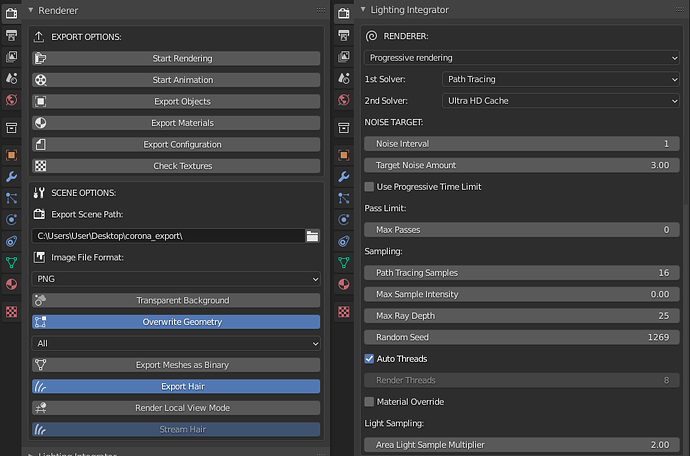This screenshot has width=690, height=456.
Task: Select Particles icon in right panel
Action: [344, 198]
